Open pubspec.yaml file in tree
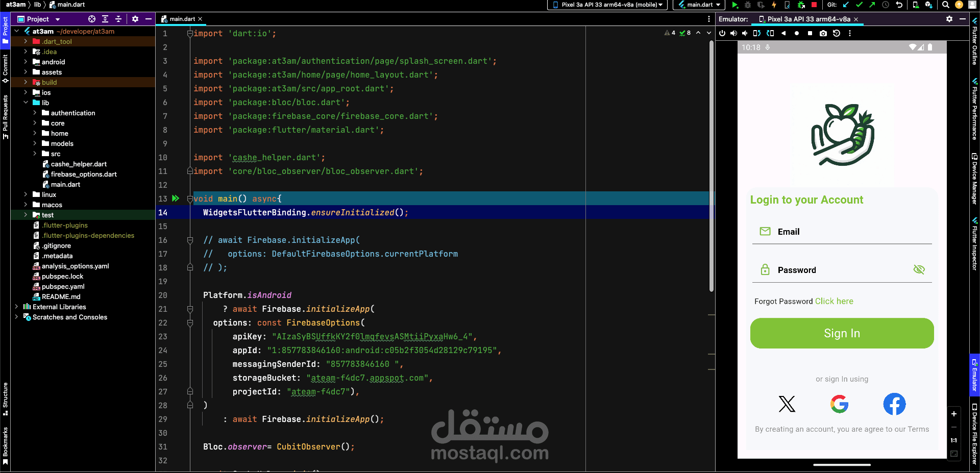 click(63, 286)
